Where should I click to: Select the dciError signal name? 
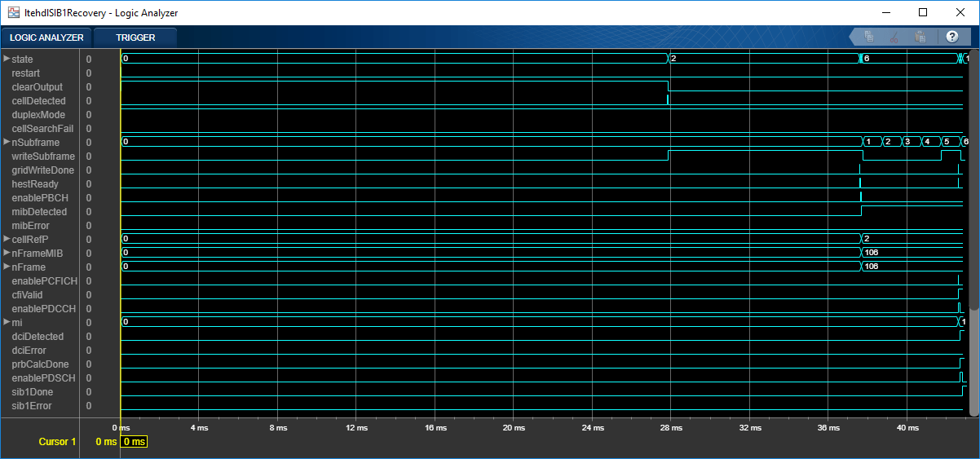[x=29, y=351]
